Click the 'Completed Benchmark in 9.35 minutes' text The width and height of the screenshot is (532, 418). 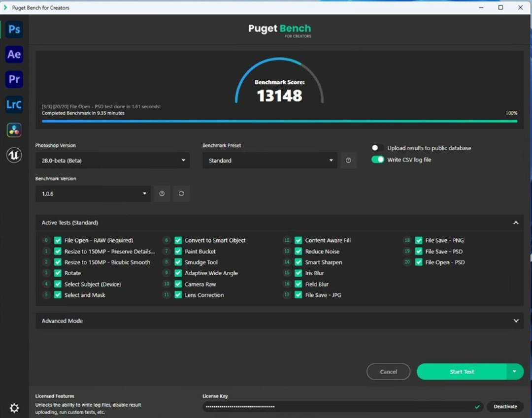83,113
